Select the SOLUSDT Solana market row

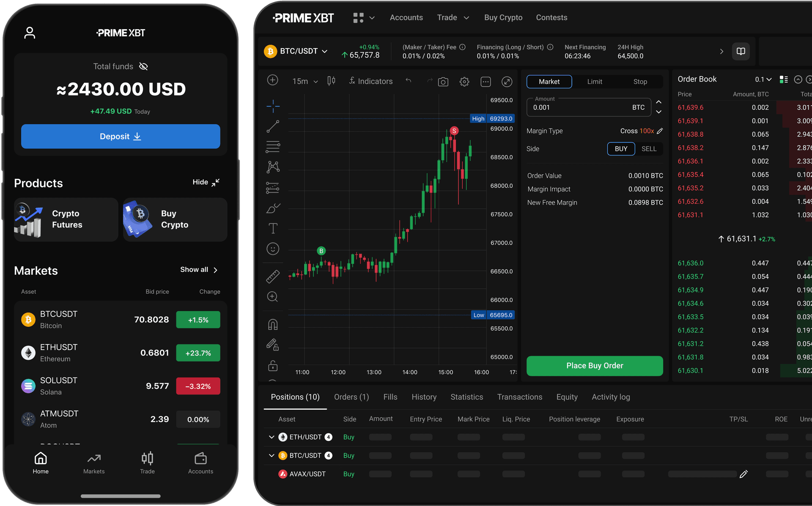pyautogui.click(x=121, y=386)
